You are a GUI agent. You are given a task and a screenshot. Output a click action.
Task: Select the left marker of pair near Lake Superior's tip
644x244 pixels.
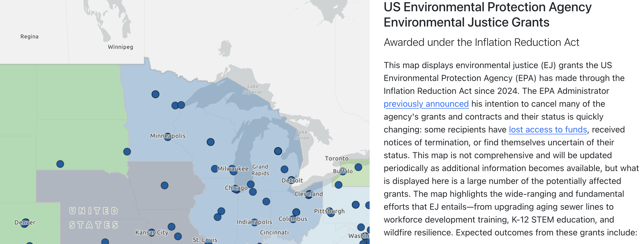(x=175, y=105)
